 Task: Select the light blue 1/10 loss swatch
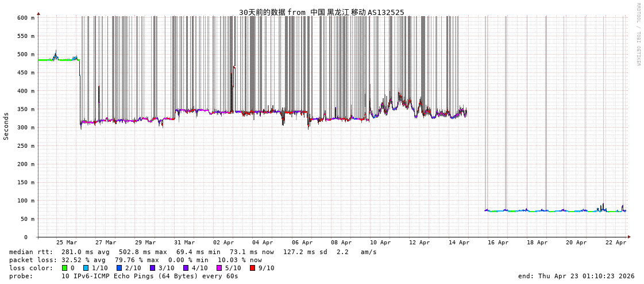point(86,268)
